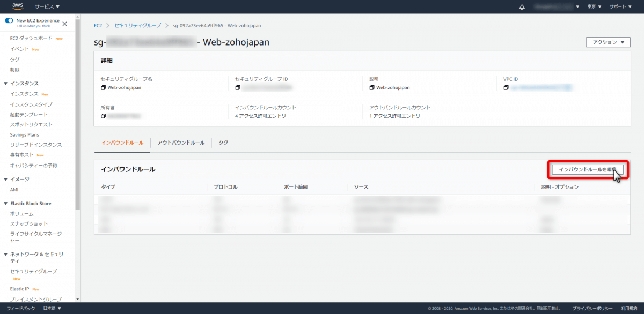Click the タイプ column header
This screenshot has height=314, width=644.
pyautogui.click(x=108, y=187)
